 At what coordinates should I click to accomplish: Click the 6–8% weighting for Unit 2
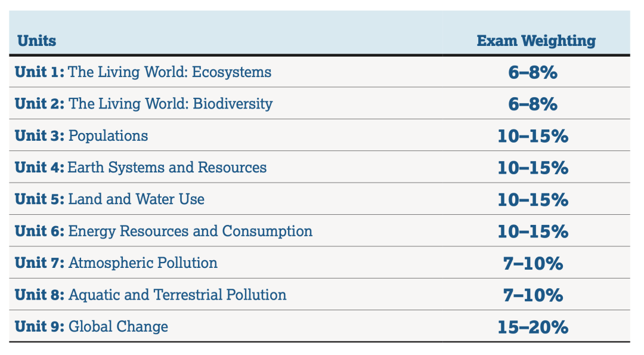(x=532, y=104)
